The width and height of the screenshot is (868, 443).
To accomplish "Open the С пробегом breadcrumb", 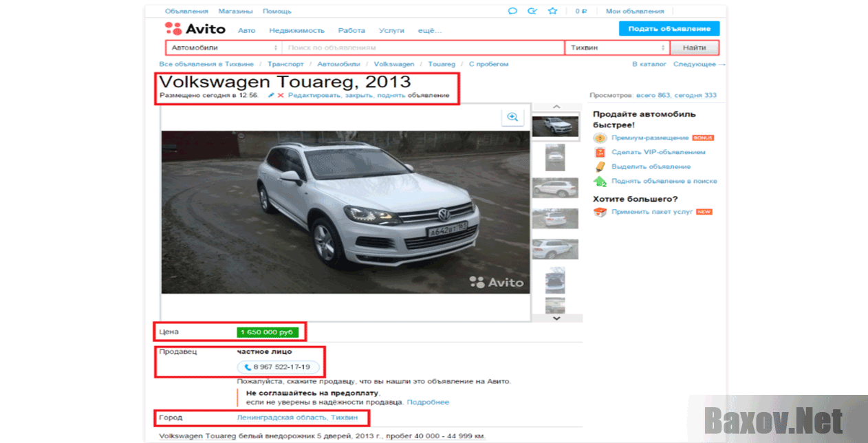I will [489, 64].
